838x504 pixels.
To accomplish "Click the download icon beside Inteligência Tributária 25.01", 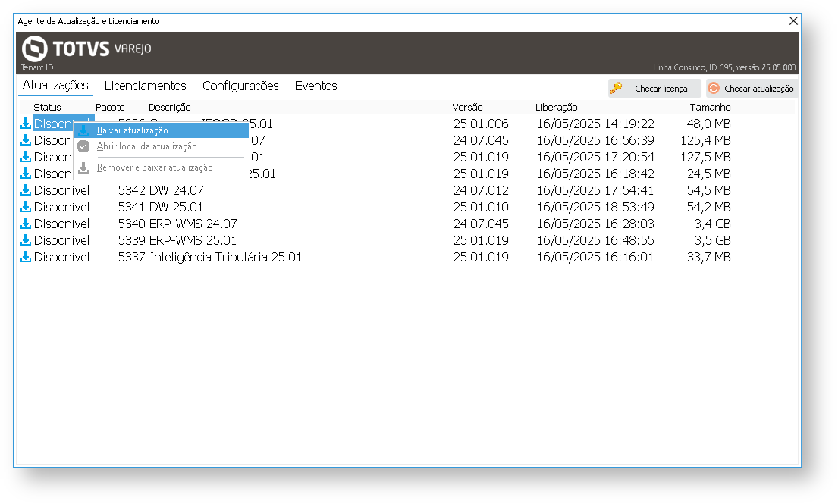I will tap(25, 257).
